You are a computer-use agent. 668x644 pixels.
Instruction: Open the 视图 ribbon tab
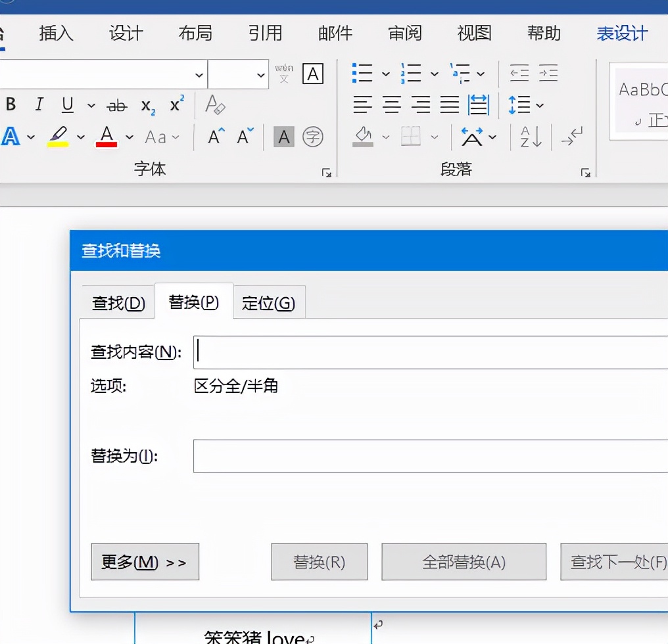[x=475, y=34]
